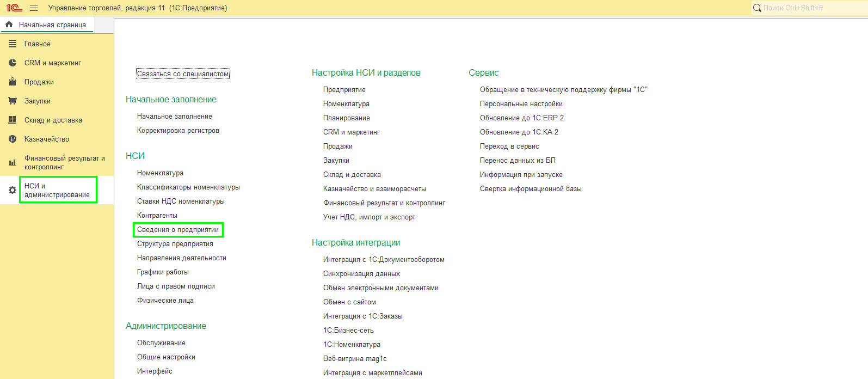Open Физические лица
The height and width of the screenshot is (379, 868).
pos(165,300)
